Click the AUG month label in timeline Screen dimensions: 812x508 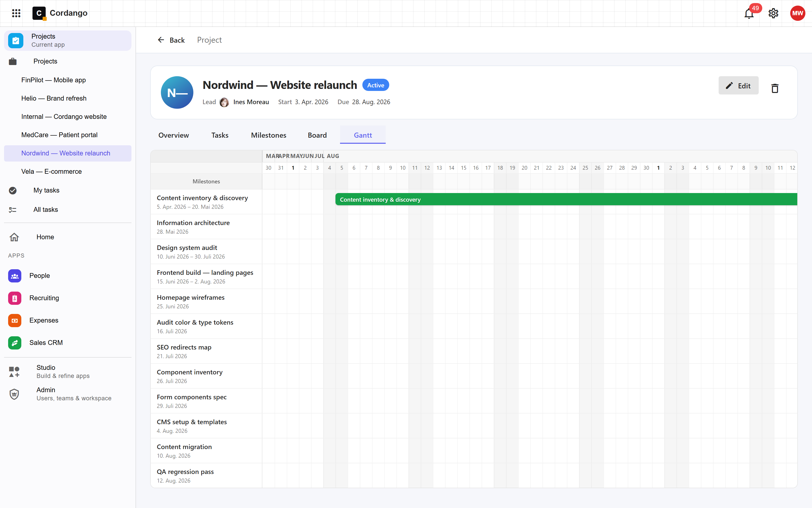tap(333, 156)
